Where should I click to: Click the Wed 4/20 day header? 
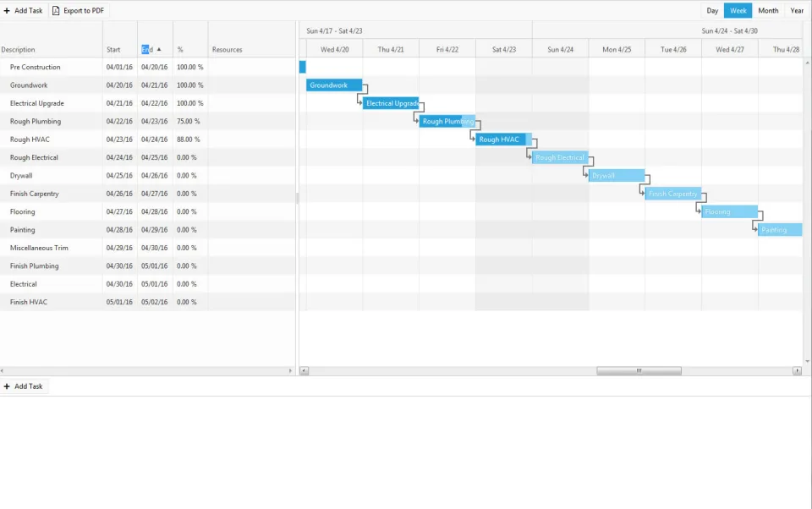pos(335,49)
